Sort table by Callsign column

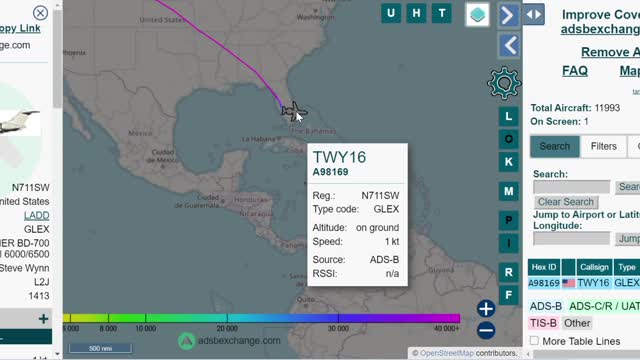point(594,267)
